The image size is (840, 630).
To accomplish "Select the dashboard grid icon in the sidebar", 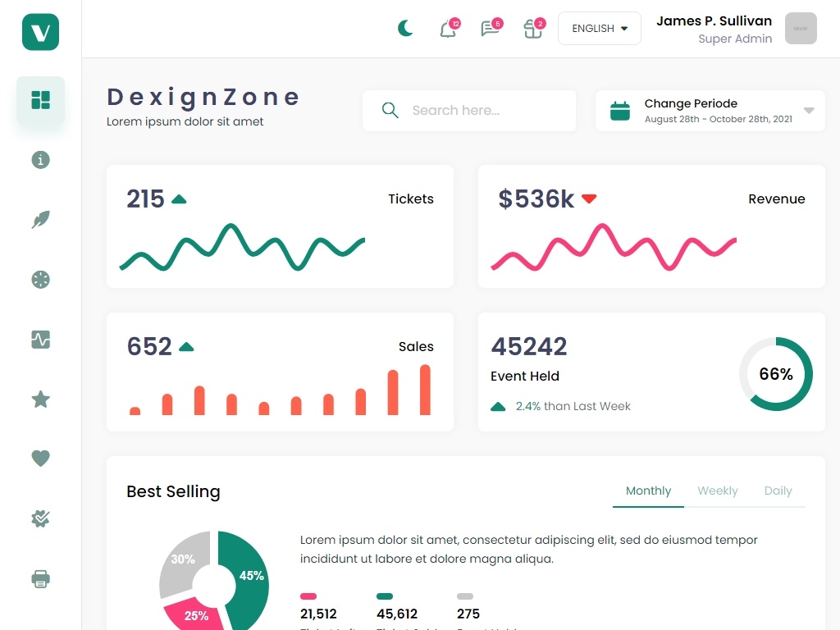I will click(x=41, y=100).
